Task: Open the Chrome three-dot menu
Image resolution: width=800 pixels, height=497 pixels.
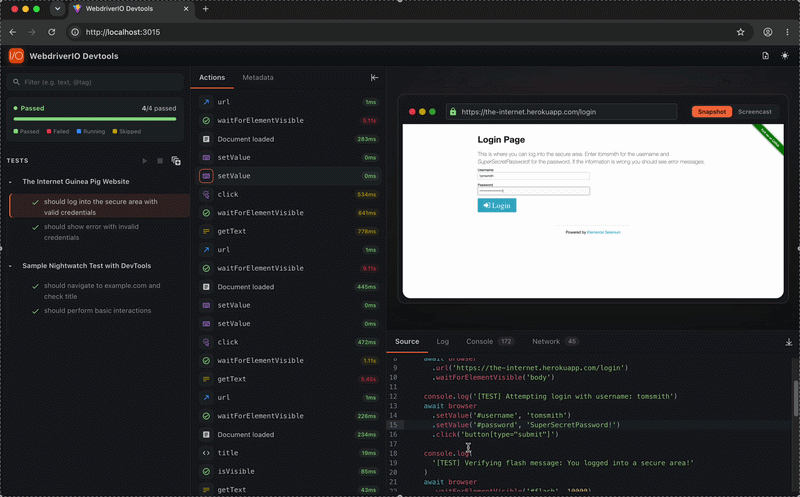Action: click(787, 32)
